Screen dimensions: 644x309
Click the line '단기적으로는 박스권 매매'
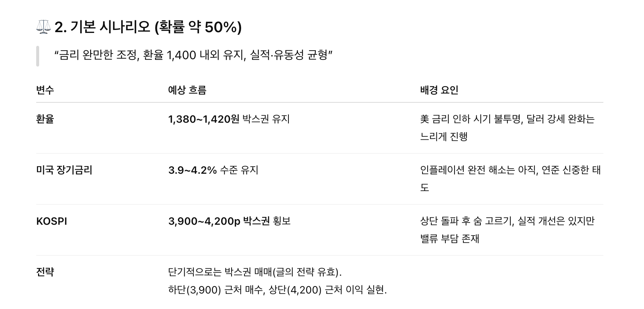pos(255,272)
